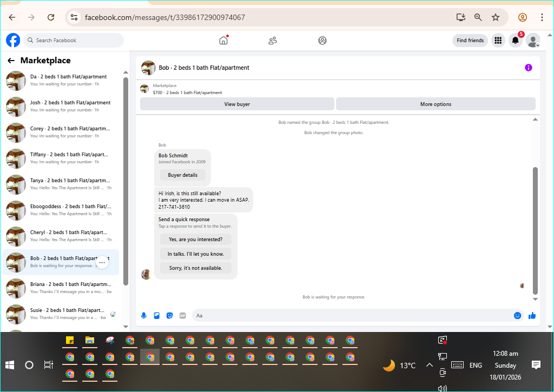Screen dimensions: 554x392
Task: Open the Windows notification center icon
Action: pyautogui.click(x=536, y=365)
